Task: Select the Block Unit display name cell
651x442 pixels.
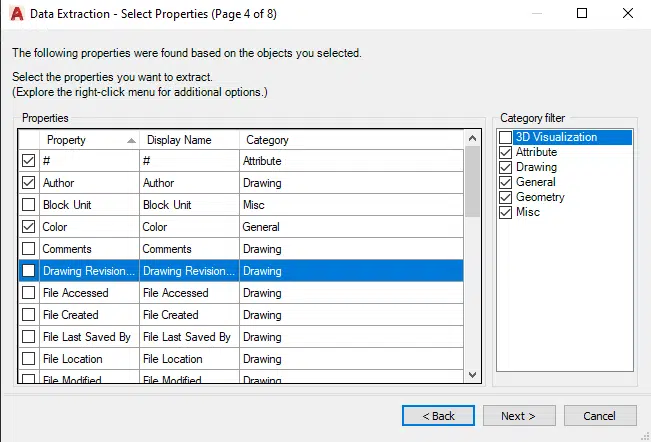Action: coord(189,205)
